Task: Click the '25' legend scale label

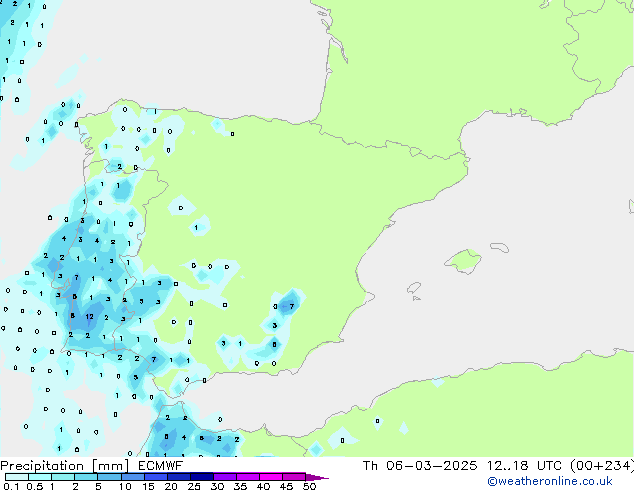Action: click(x=194, y=486)
